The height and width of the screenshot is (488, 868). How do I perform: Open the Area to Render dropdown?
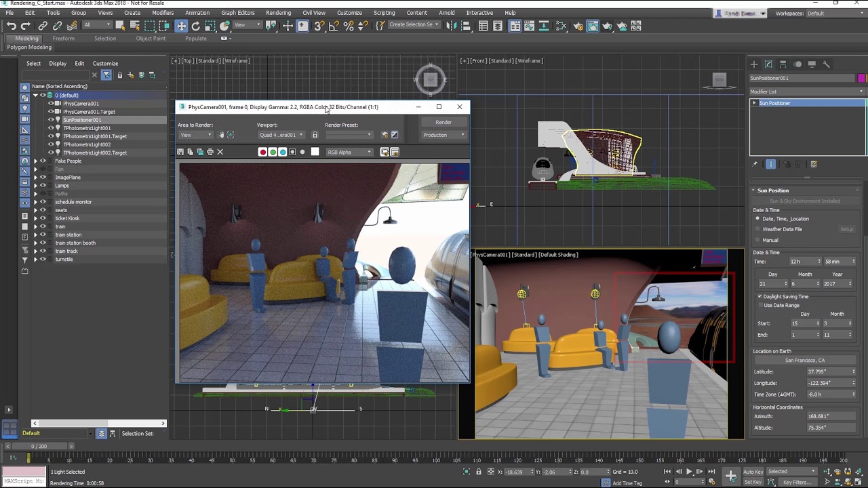click(x=195, y=135)
